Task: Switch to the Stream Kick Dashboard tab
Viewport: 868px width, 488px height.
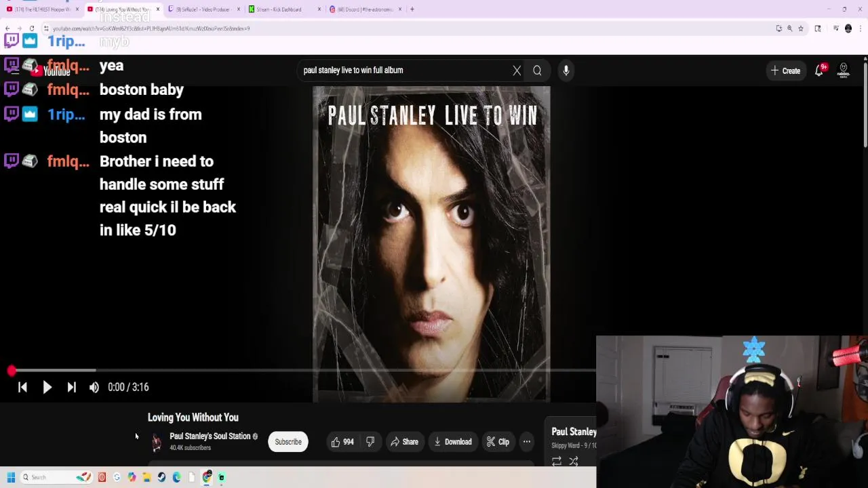Action: pyautogui.click(x=278, y=9)
